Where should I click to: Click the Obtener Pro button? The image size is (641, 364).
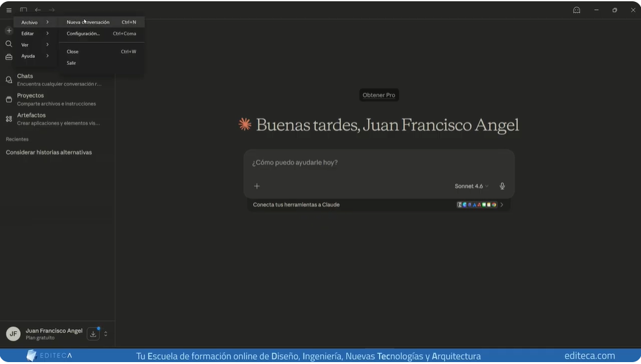(378, 95)
